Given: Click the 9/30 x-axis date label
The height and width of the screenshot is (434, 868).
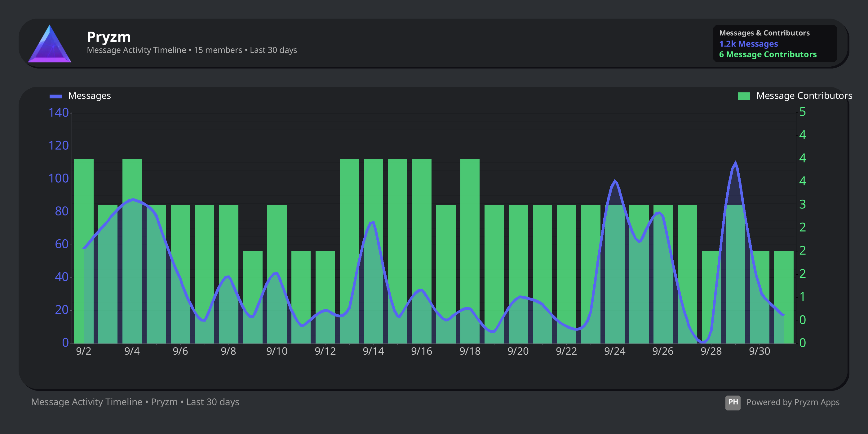Looking at the screenshot, I should point(759,351).
